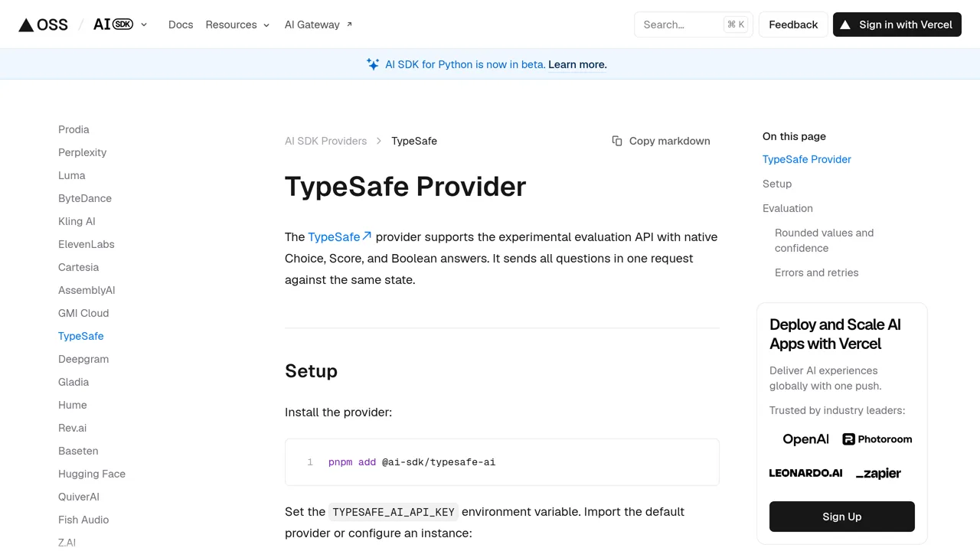Click the sparkle icon in banner
Viewport: 980px width, 551px height.
pos(373,64)
